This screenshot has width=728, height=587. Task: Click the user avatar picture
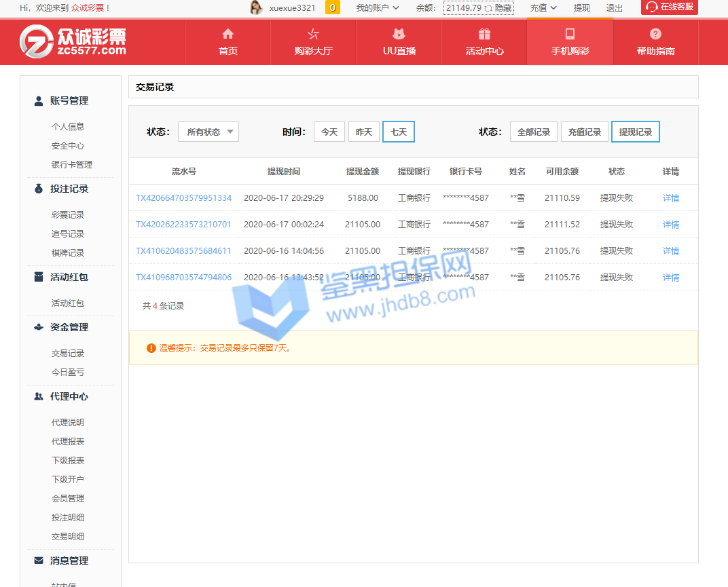coord(256,8)
